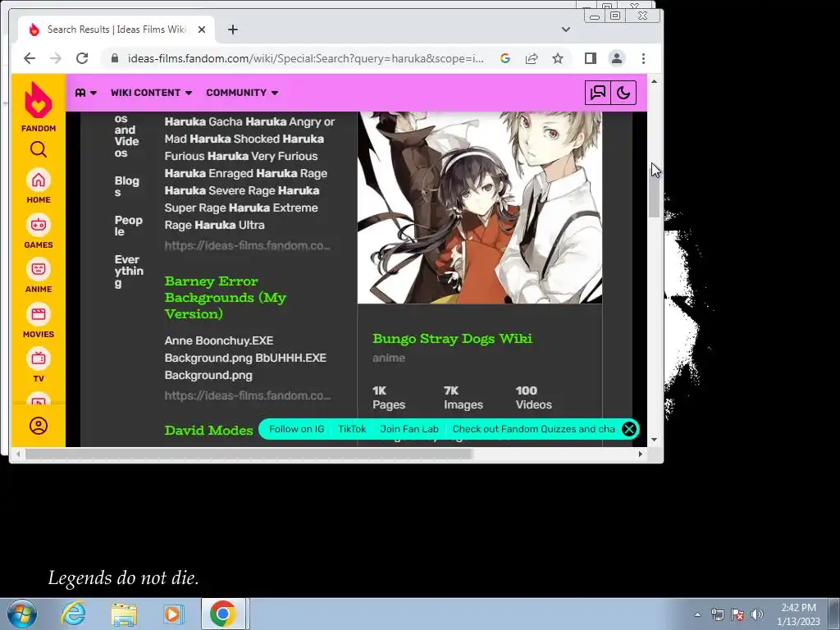
Task: Filter results by People
Action: coord(129,226)
